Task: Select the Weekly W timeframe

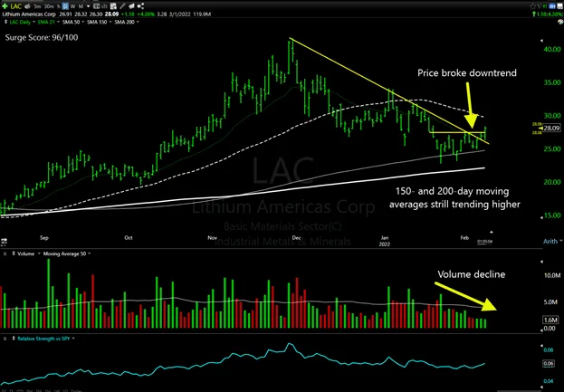Action: (x=72, y=6)
